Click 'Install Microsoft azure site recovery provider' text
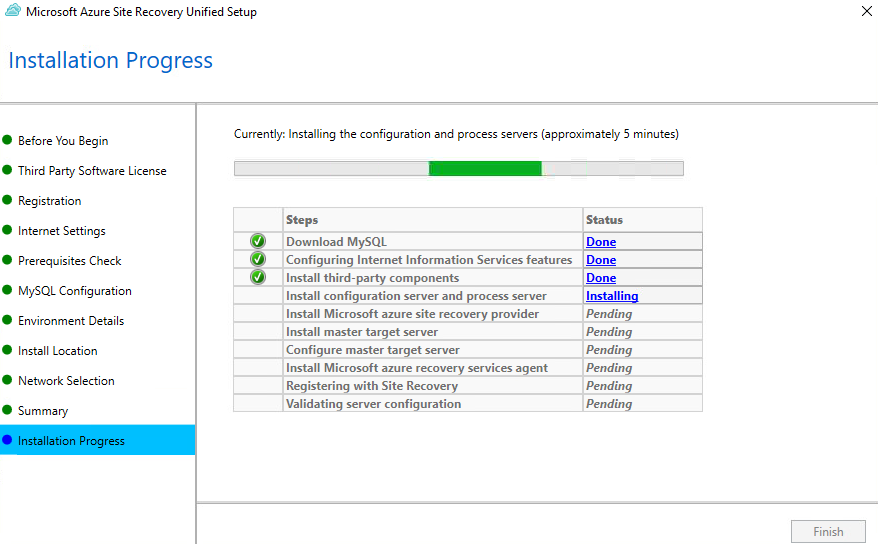Viewport: 878px width, 544px height. click(x=412, y=313)
